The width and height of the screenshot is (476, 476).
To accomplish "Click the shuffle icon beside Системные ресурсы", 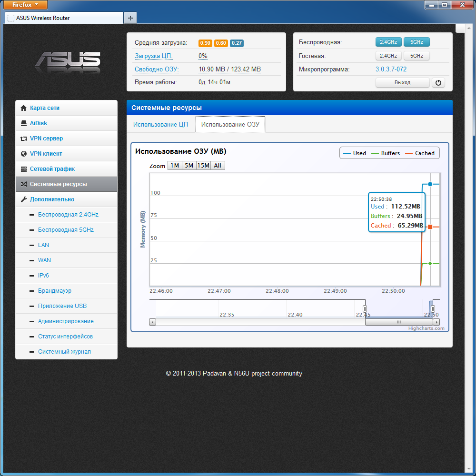I will tap(23, 184).
